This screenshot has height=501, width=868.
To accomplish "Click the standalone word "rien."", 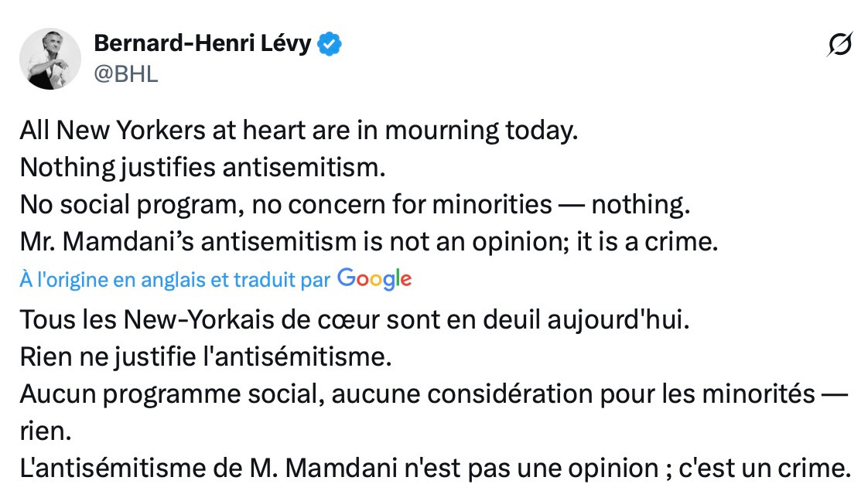I will [45, 431].
